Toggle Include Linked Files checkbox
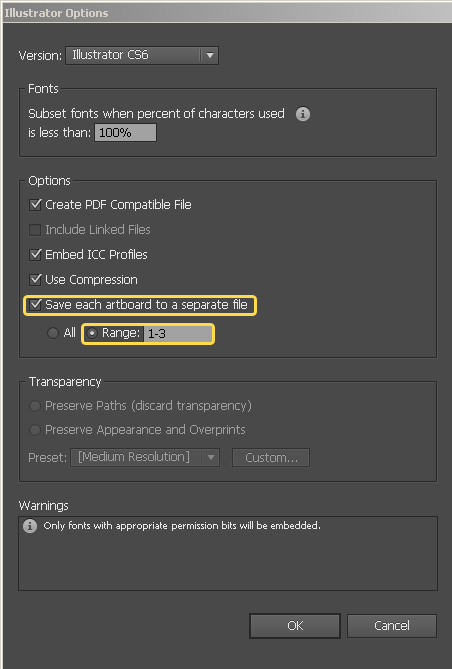Screen dimensions: 452x669 (35, 230)
